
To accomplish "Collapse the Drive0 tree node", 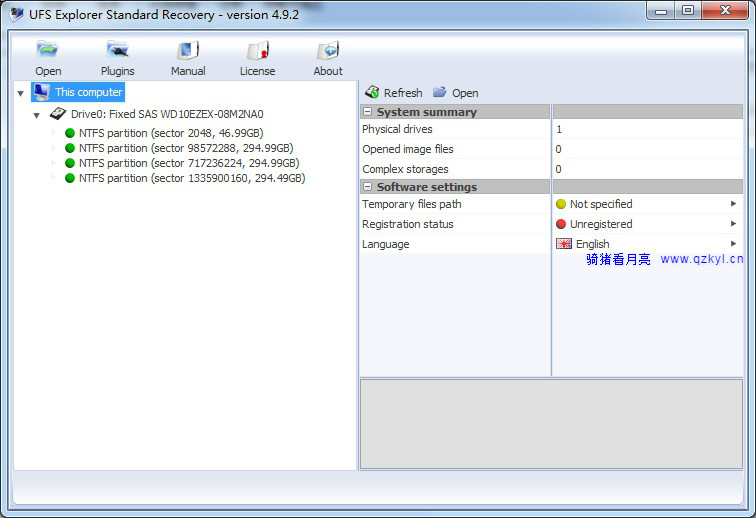I will pyautogui.click(x=36, y=115).
